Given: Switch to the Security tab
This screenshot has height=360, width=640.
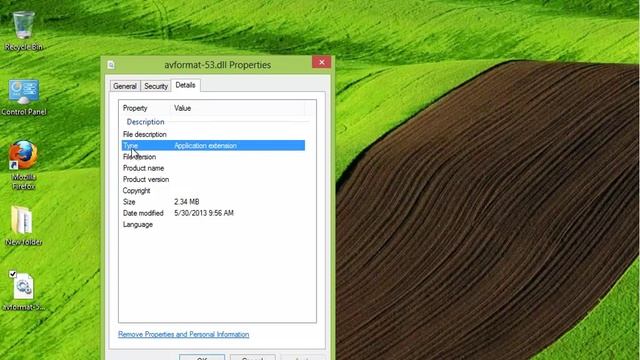Looking at the screenshot, I should (x=156, y=86).
